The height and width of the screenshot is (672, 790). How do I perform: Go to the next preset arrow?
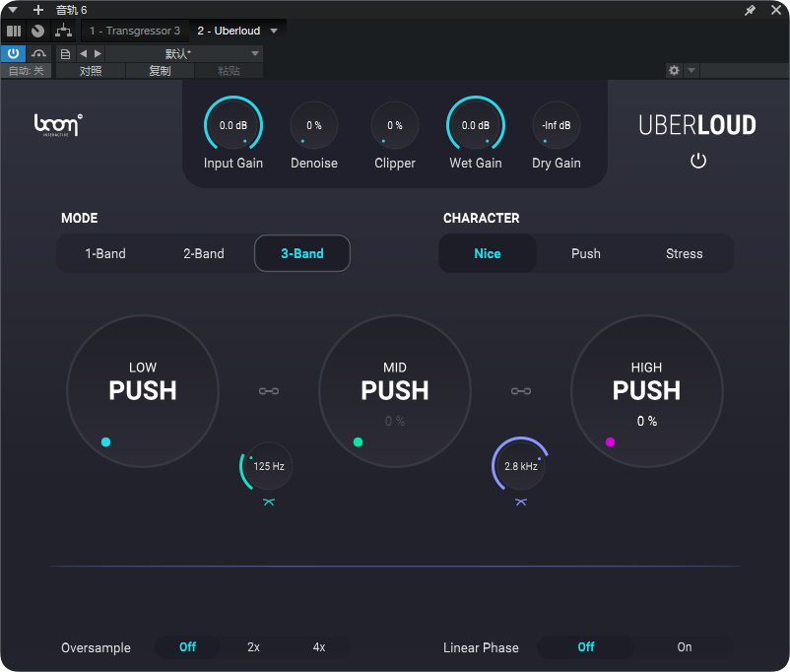pyautogui.click(x=98, y=53)
